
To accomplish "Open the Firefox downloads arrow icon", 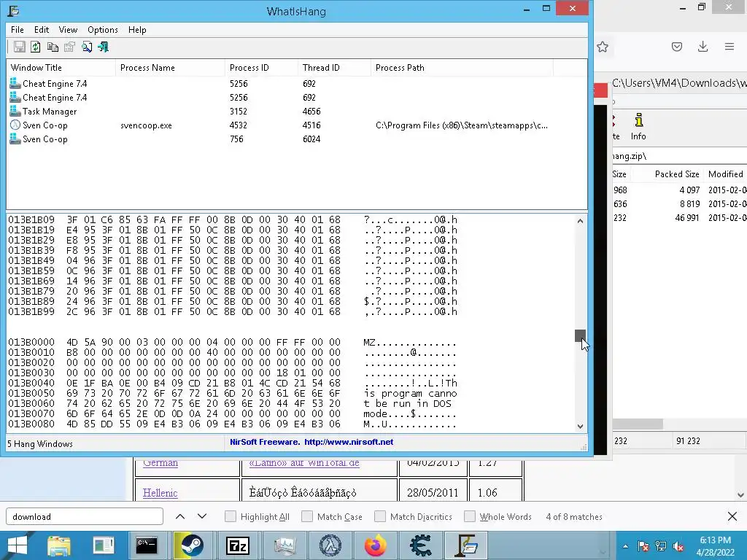I will tap(703, 47).
